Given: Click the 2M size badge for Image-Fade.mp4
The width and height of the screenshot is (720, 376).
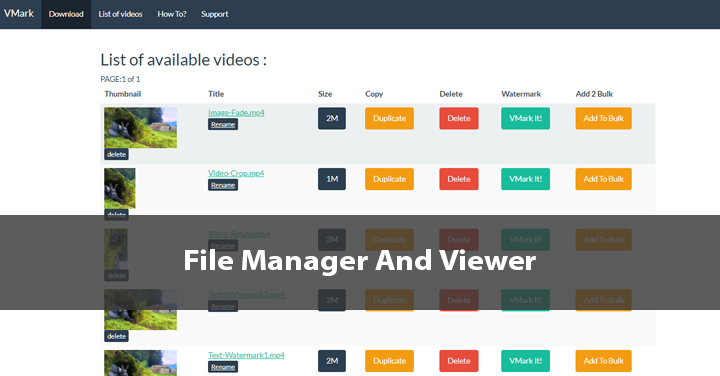Looking at the screenshot, I should (x=332, y=118).
